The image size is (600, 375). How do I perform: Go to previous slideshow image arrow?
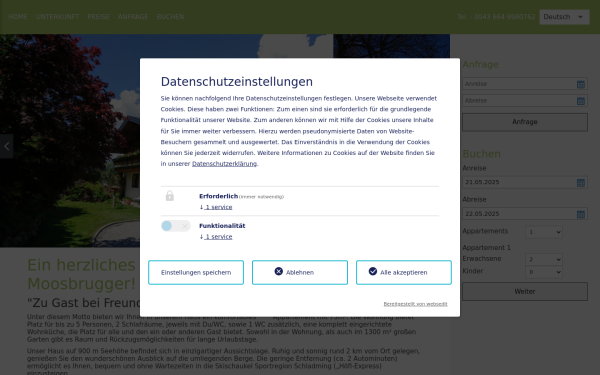(7, 146)
